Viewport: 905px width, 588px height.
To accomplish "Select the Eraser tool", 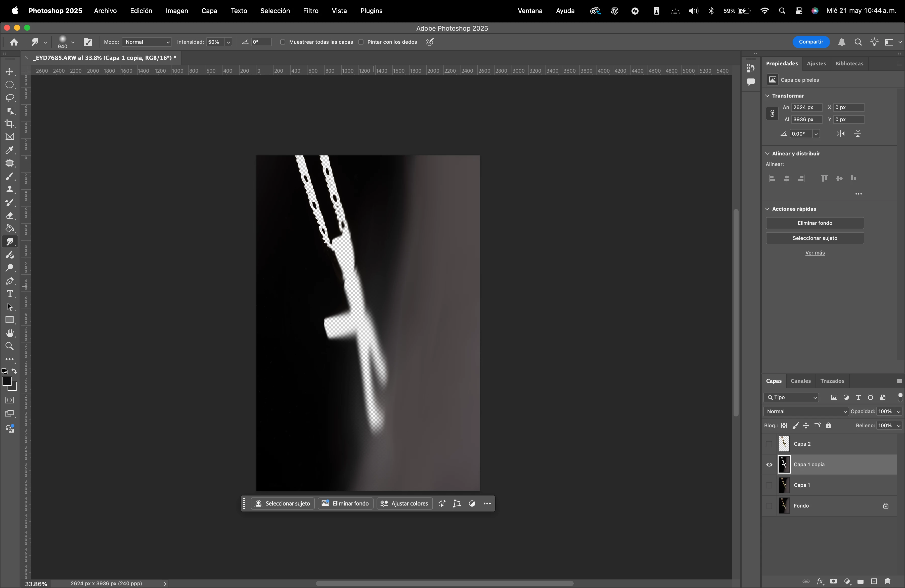I will pyautogui.click(x=10, y=216).
